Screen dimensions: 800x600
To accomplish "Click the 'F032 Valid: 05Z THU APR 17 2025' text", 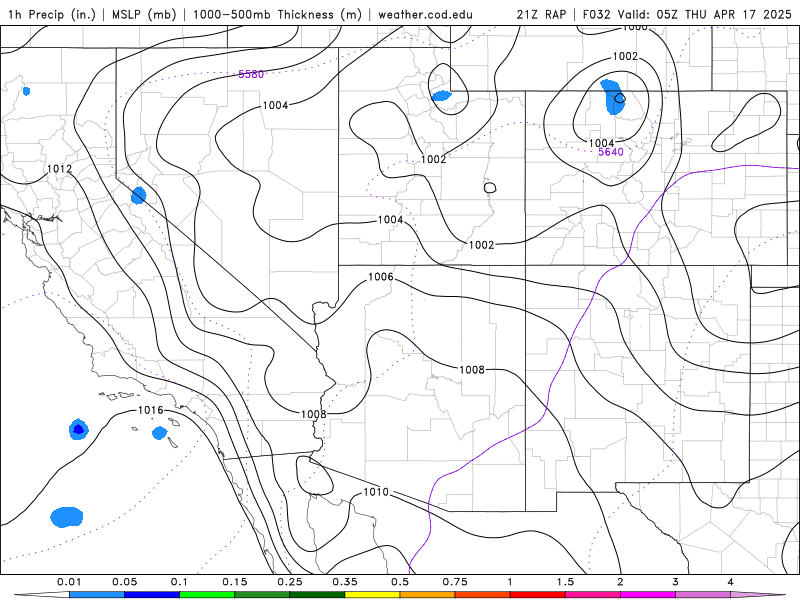I will pos(687,14).
